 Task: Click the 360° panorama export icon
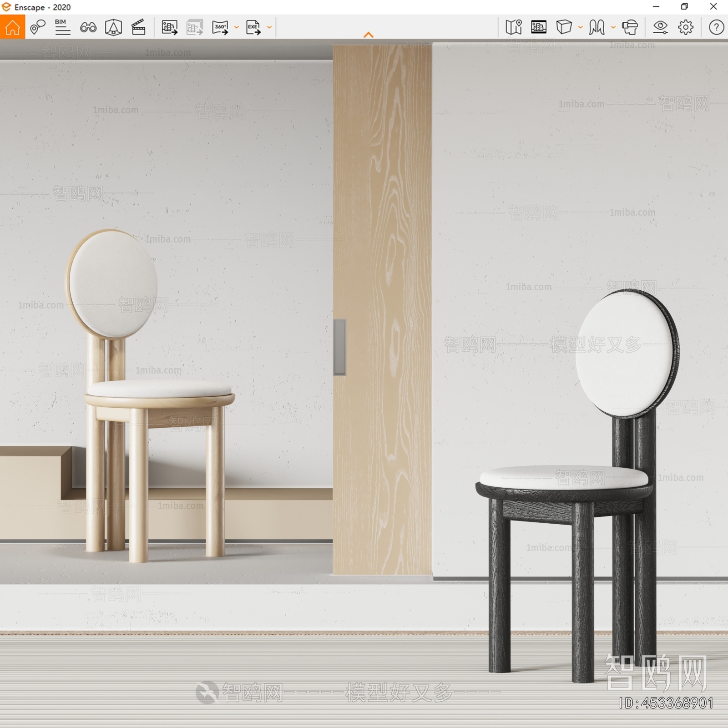point(220,27)
